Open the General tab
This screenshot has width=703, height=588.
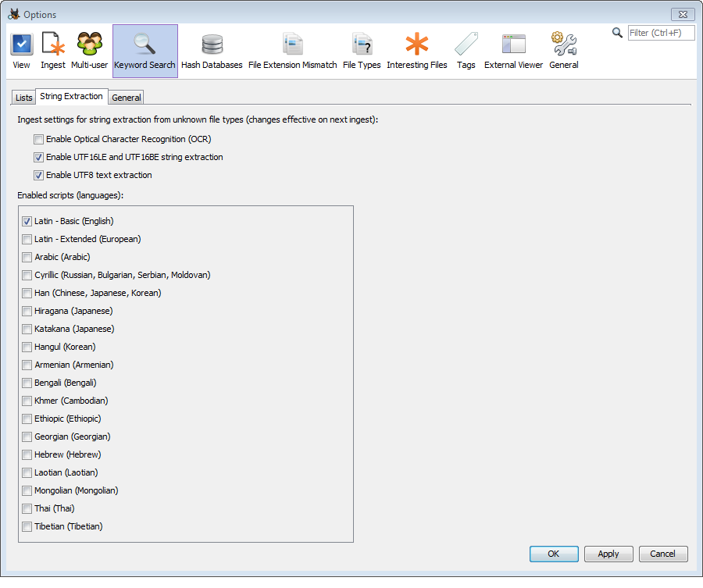coord(126,97)
